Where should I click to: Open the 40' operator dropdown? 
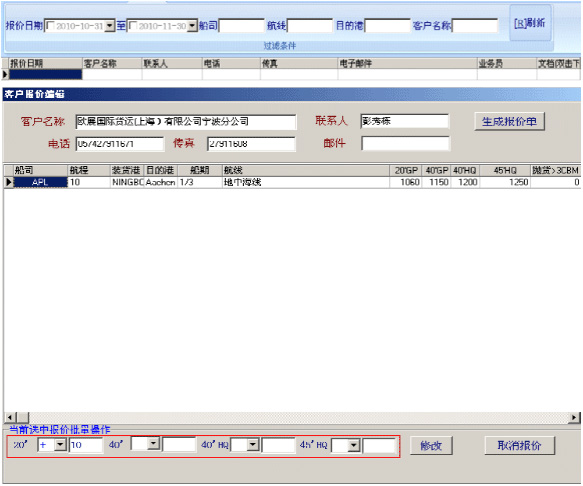click(153, 444)
